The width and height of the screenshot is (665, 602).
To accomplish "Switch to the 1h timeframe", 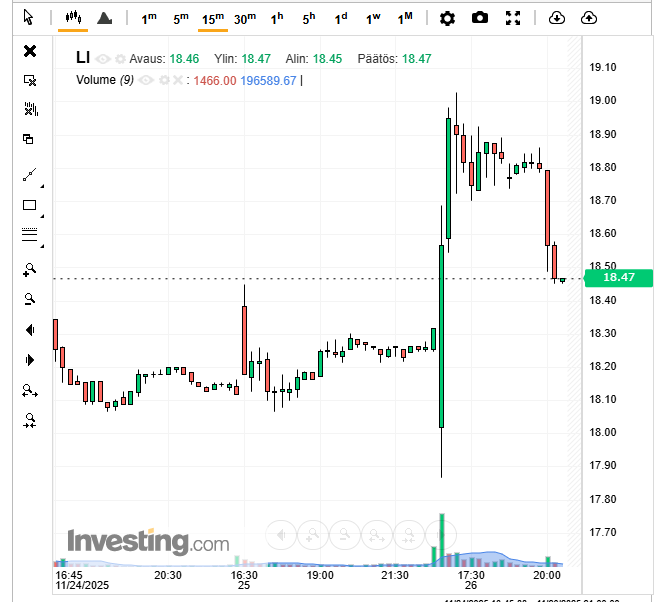I will coord(277,18).
